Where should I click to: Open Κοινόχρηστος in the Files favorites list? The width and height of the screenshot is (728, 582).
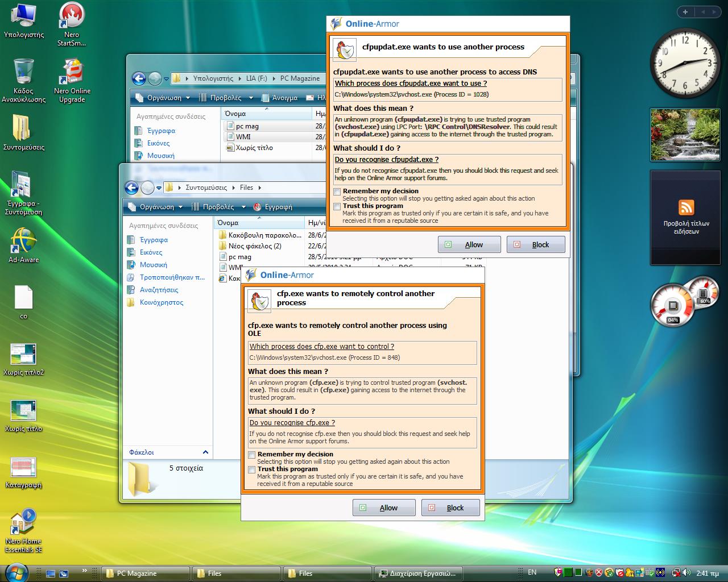(x=155, y=302)
